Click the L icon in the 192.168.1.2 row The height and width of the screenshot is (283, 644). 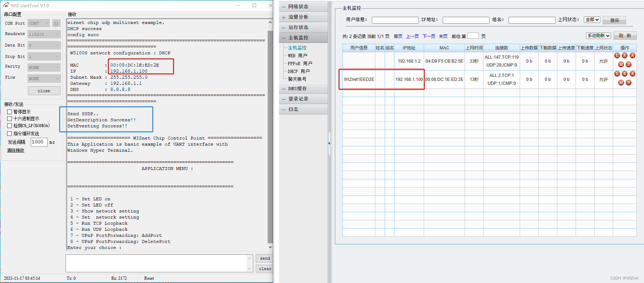[617, 55]
